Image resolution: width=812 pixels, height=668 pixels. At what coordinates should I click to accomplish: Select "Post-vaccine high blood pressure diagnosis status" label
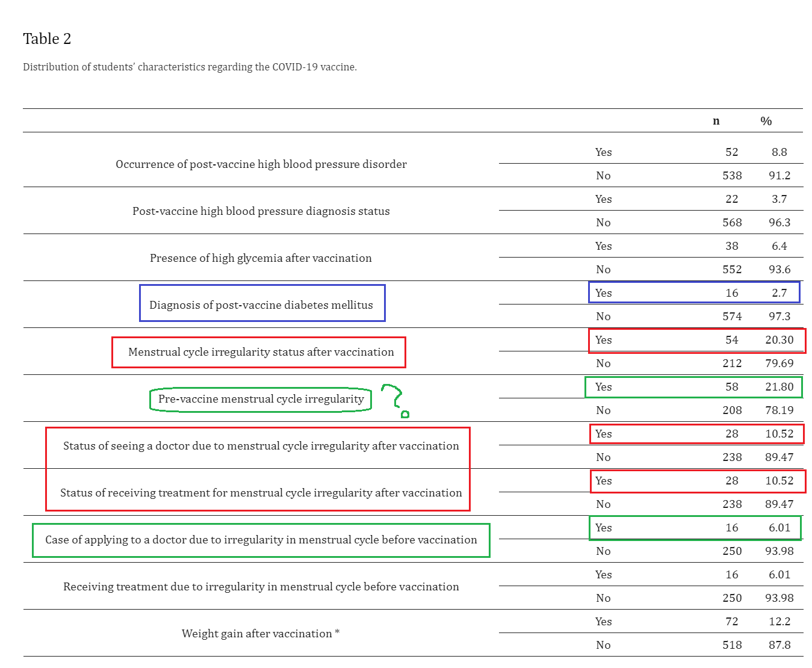(x=261, y=211)
